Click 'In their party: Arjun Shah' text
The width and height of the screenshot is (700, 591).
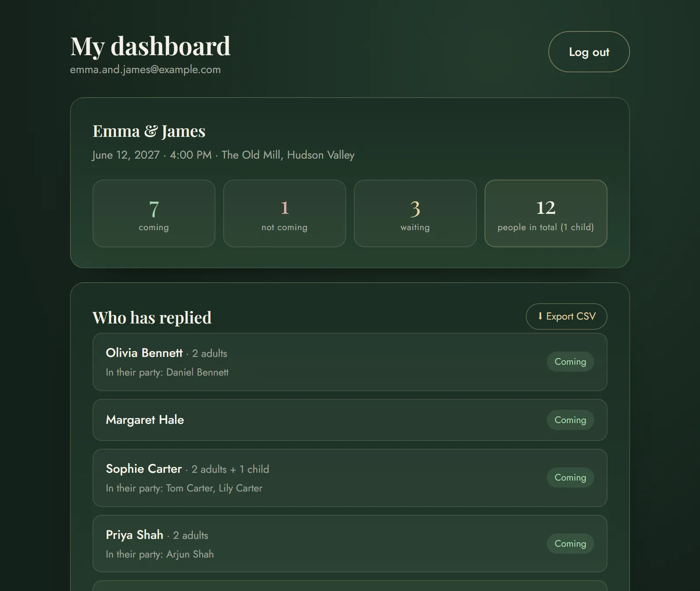pyautogui.click(x=160, y=554)
